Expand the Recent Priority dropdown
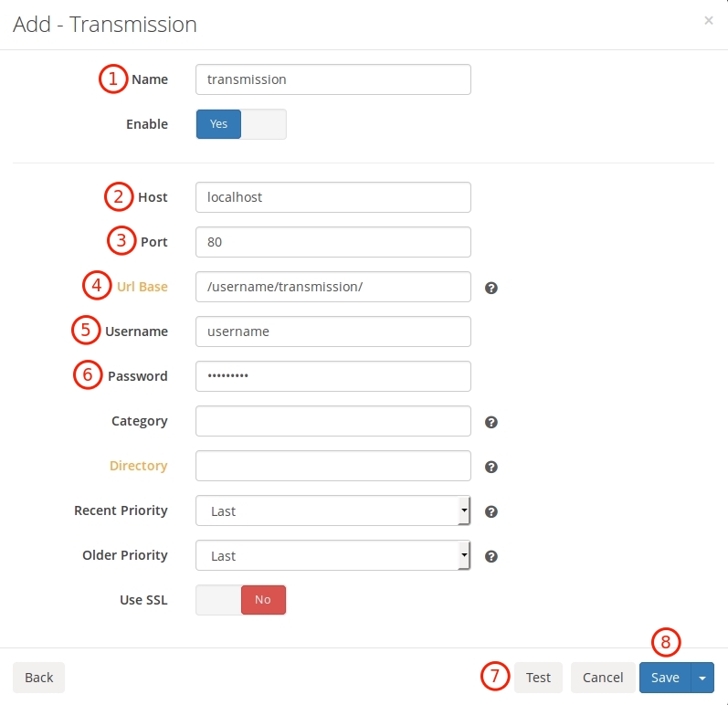Screen dimensions: 728x705 tap(332, 510)
